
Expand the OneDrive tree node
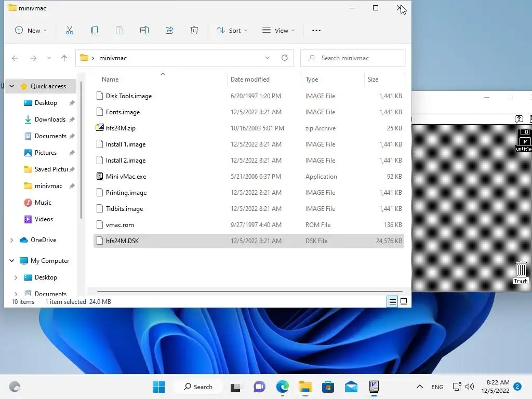click(11, 240)
